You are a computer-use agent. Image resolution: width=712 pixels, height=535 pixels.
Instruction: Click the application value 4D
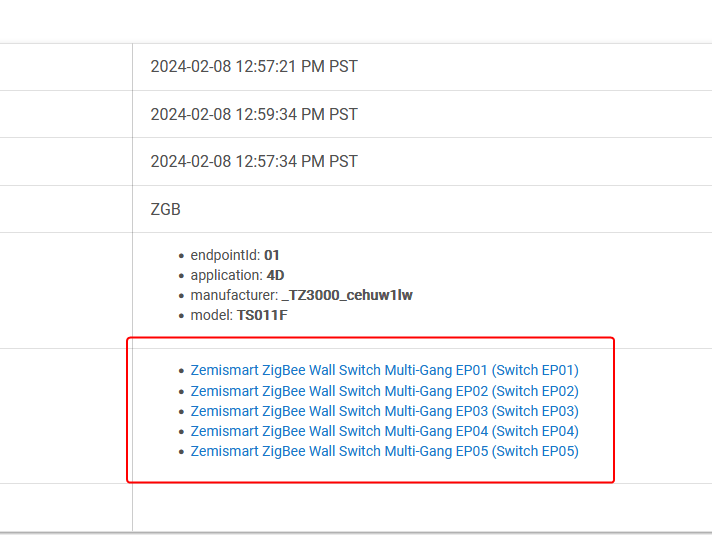pos(275,275)
